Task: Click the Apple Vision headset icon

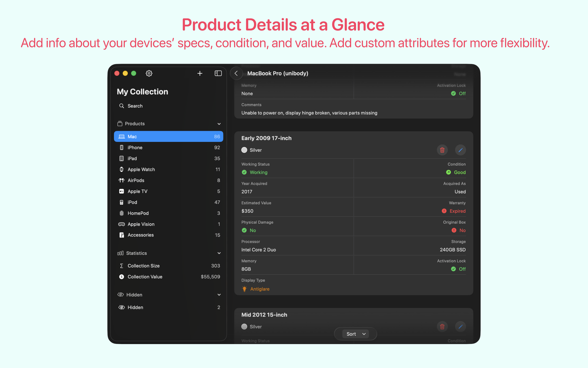Action: 121,224
